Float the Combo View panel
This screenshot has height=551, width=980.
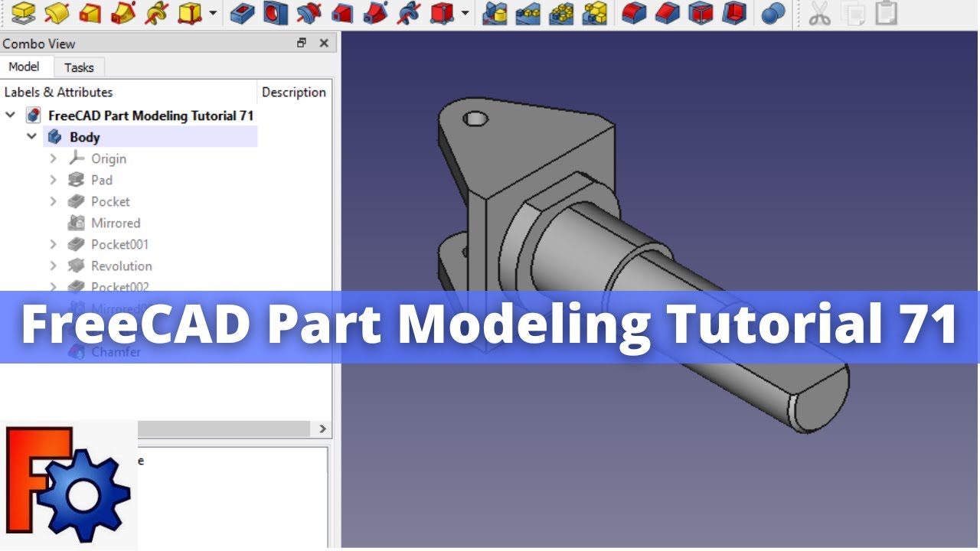pyautogui.click(x=302, y=44)
